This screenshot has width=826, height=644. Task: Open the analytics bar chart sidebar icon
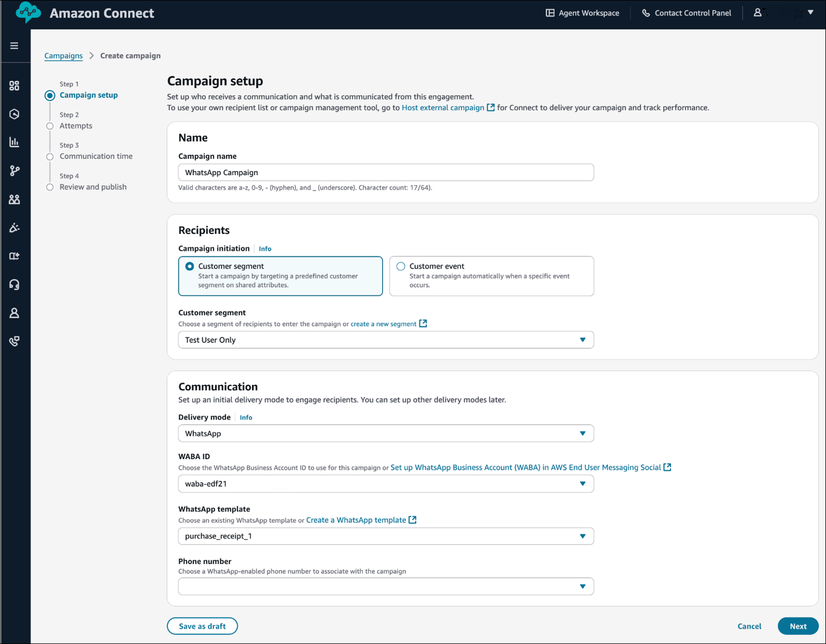pos(14,143)
